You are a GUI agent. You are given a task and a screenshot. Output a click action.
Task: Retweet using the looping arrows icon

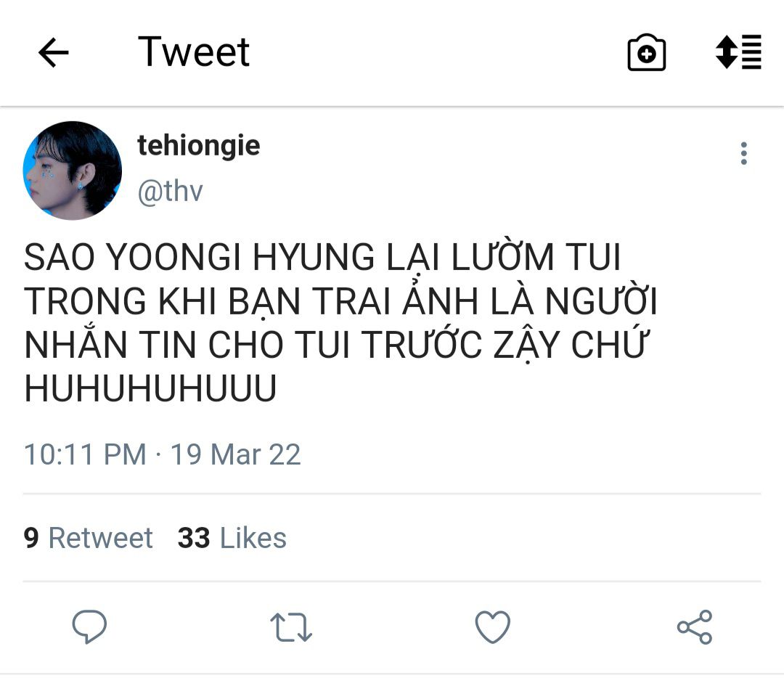291,627
